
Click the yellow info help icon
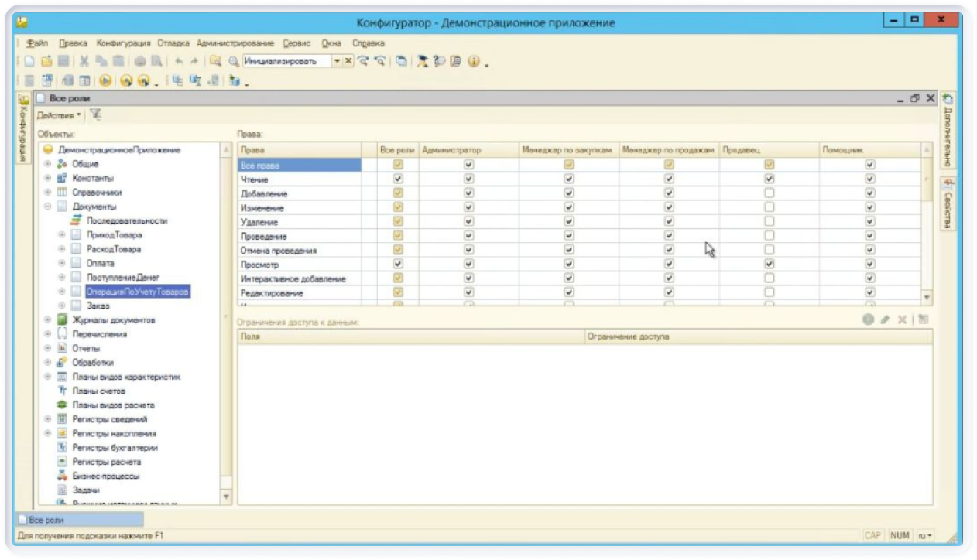coord(474,61)
